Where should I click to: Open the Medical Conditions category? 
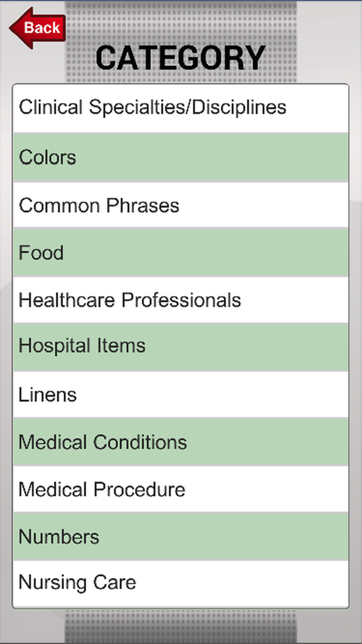(x=180, y=443)
